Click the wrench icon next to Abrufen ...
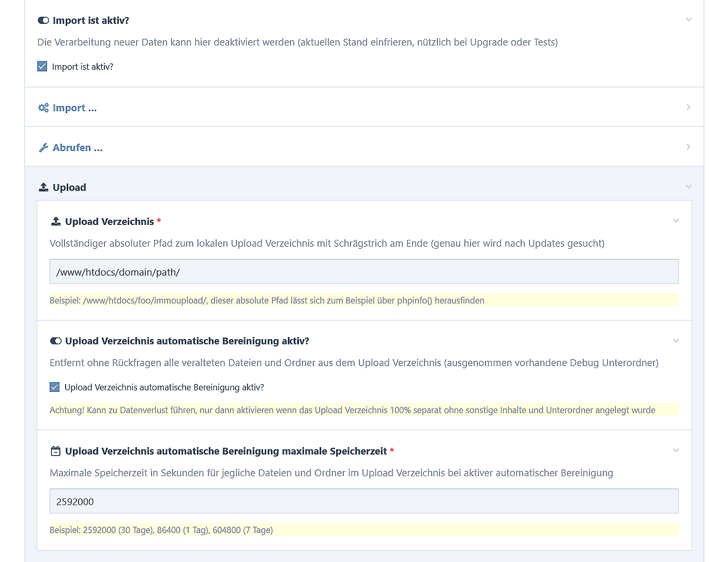Screen dimensions: 728x562 [x=43, y=148]
